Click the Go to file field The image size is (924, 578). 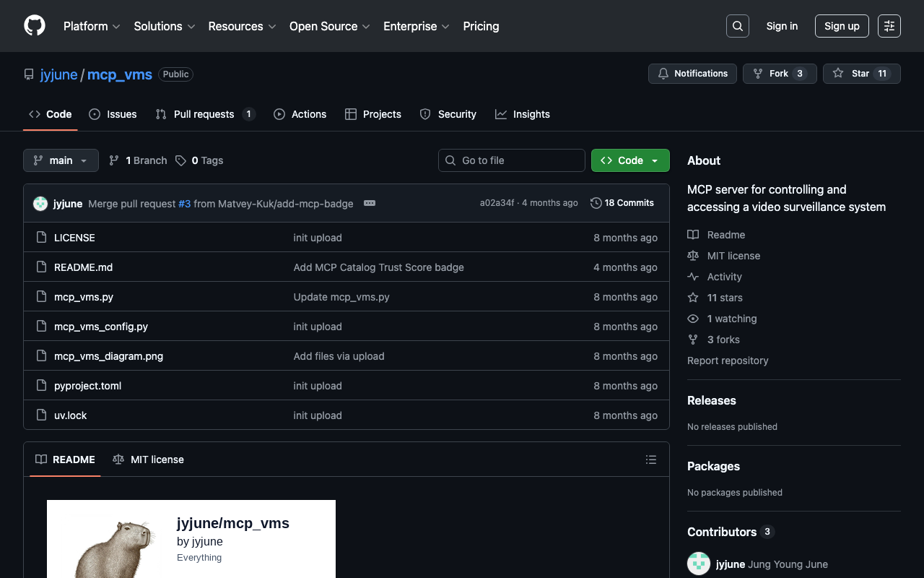(511, 160)
